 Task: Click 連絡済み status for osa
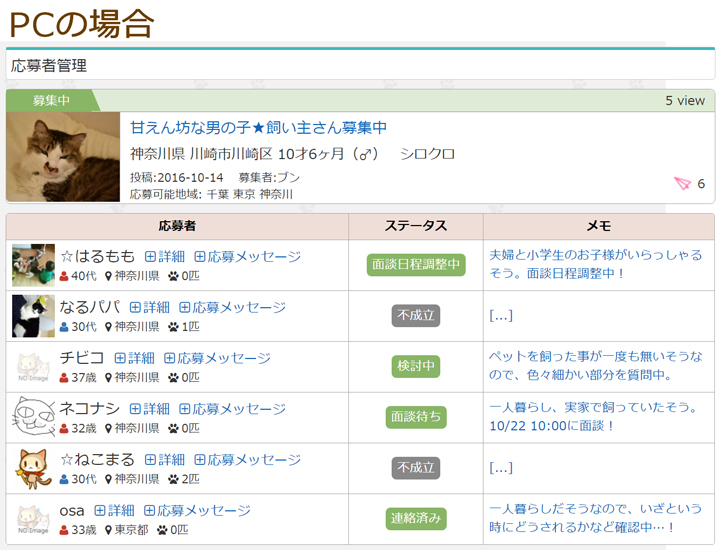pos(416,518)
